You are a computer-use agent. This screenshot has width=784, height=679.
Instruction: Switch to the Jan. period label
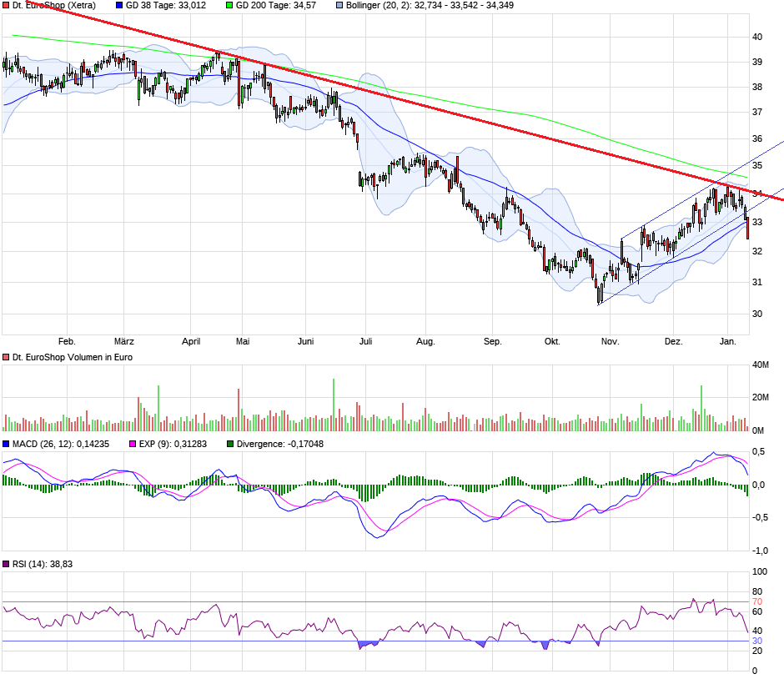tap(728, 341)
